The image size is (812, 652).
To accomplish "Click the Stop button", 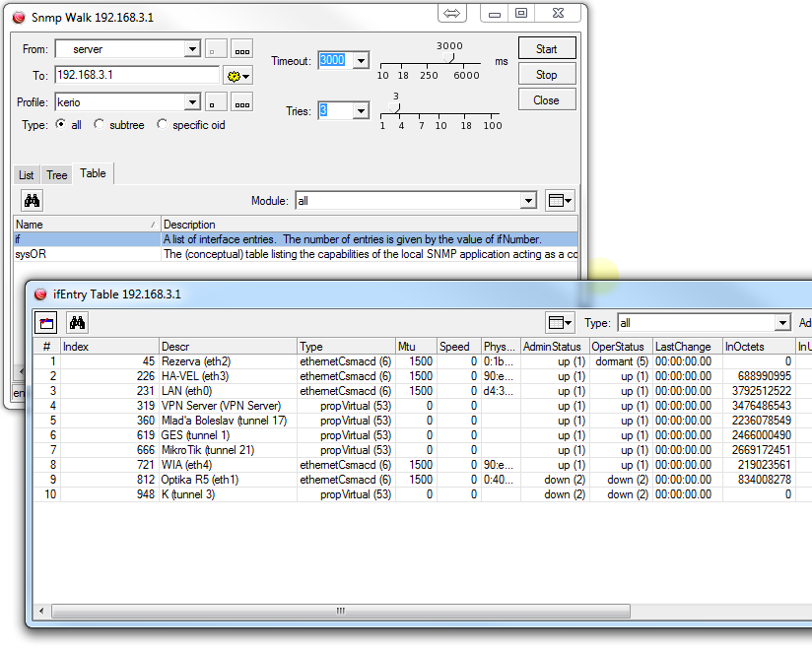I will click(x=546, y=75).
